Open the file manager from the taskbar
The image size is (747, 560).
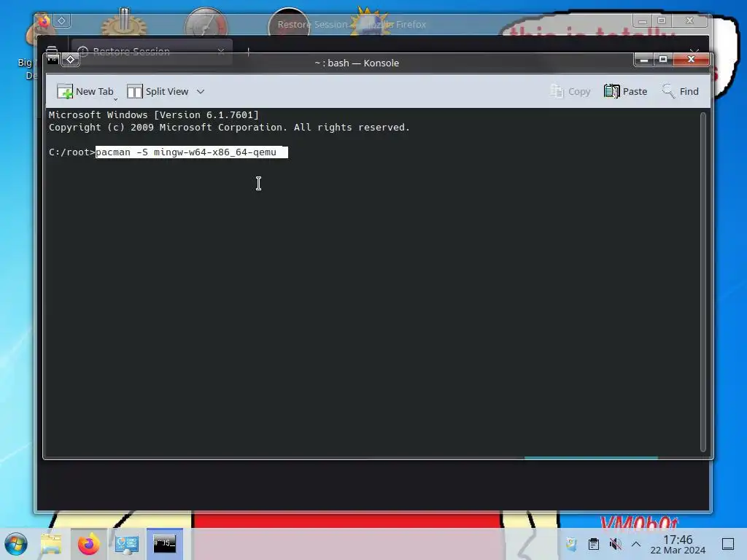pos(51,544)
